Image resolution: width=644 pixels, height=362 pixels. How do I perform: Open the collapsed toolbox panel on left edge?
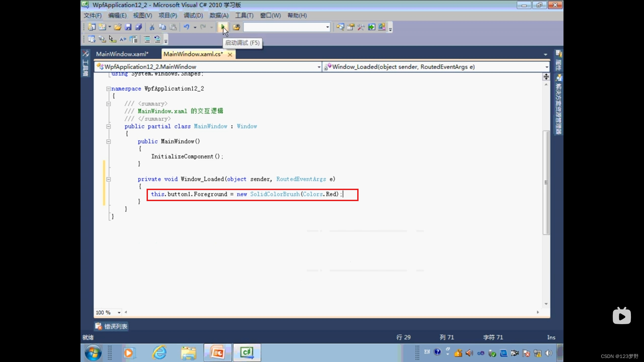coord(86,63)
